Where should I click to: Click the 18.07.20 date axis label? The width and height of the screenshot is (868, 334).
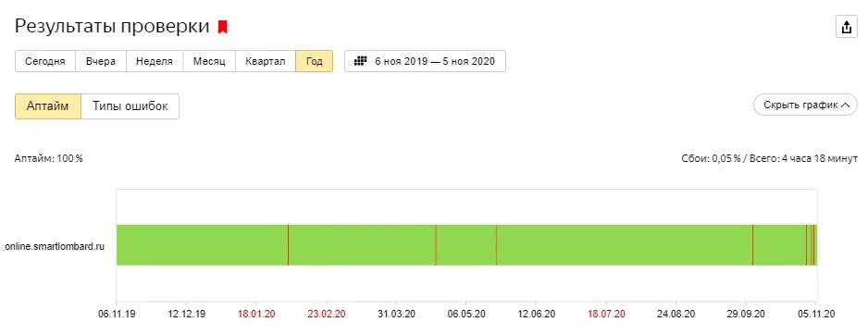coord(606,314)
